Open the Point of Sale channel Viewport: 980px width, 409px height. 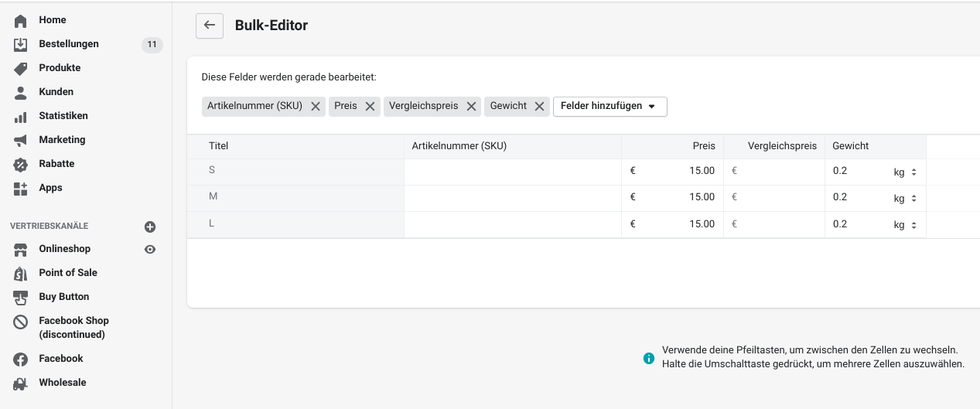[x=68, y=273]
